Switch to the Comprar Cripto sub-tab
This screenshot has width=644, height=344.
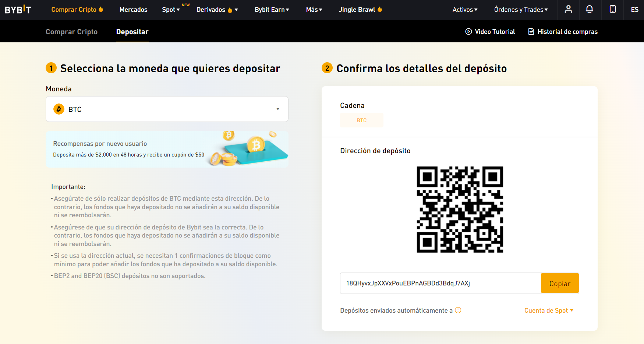coord(71,32)
